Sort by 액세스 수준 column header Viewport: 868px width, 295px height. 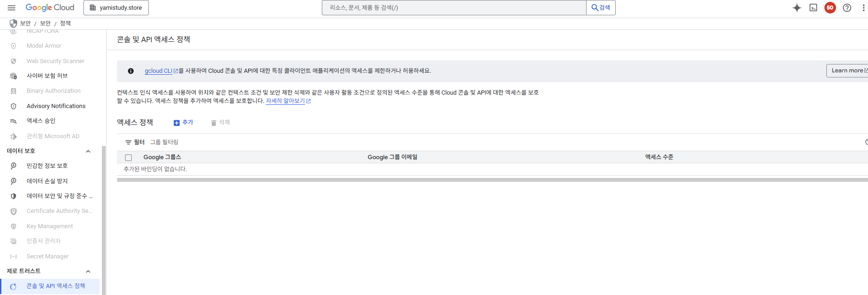[x=659, y=157]
